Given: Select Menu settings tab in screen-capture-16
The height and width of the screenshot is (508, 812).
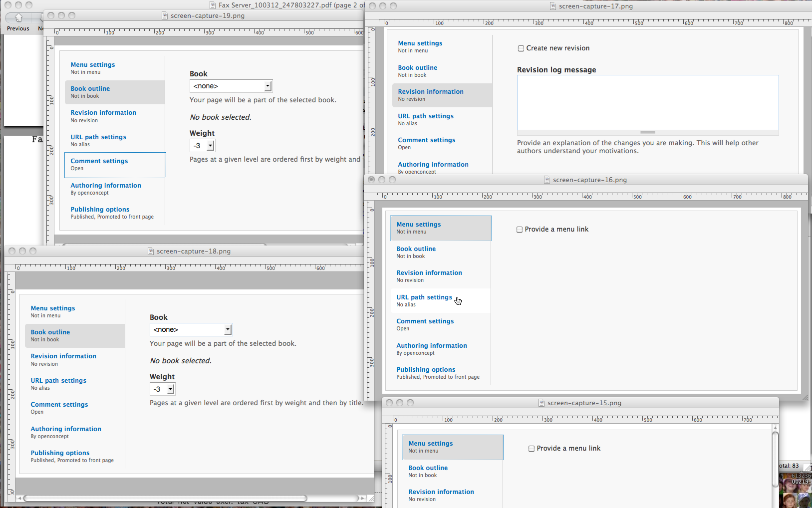Looking at the screenshot, I should click(x=441, y=228).
